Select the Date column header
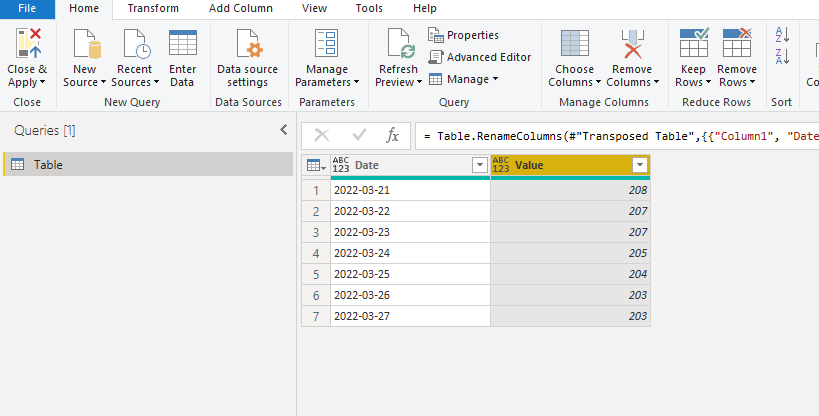Image resolution: width=819 pixels, height=416 pixels. [x=411, y=166]
